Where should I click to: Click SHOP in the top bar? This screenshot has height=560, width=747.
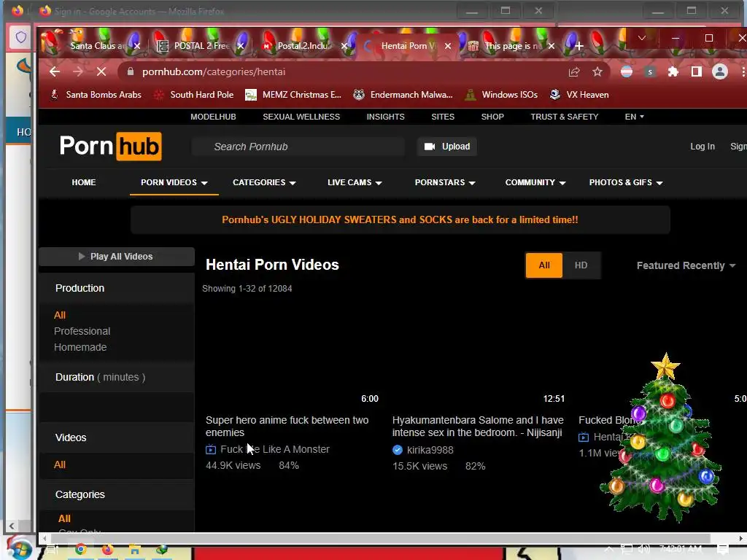coord(492,117)
